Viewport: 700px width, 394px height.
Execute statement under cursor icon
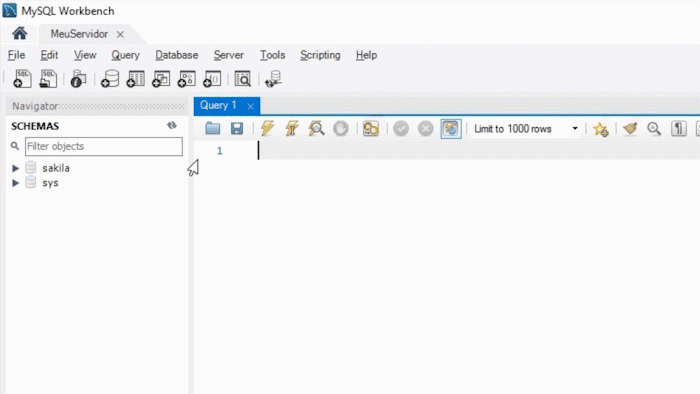click(292, 129)
